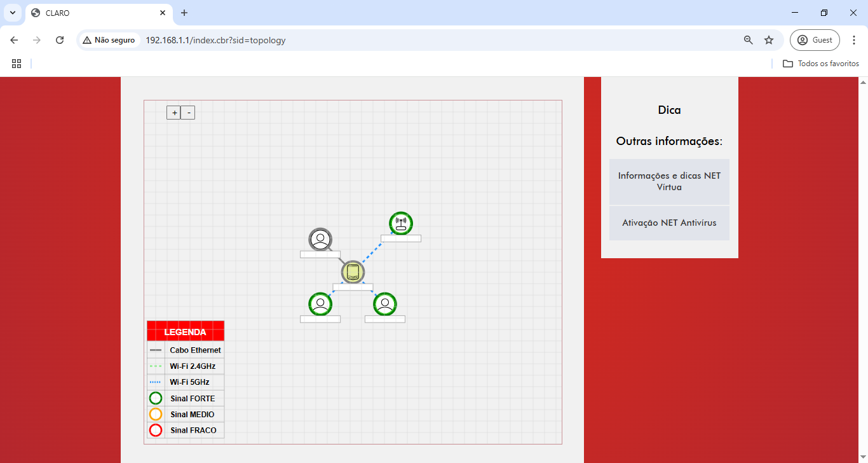Expand the tab search dropdown arrow

click(12, 13)
